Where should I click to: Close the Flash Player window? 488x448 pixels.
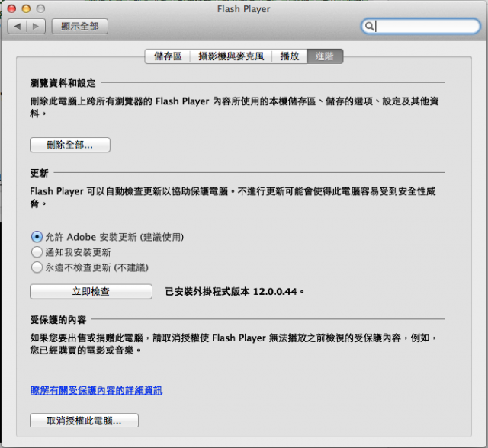(x=12, y=8)
